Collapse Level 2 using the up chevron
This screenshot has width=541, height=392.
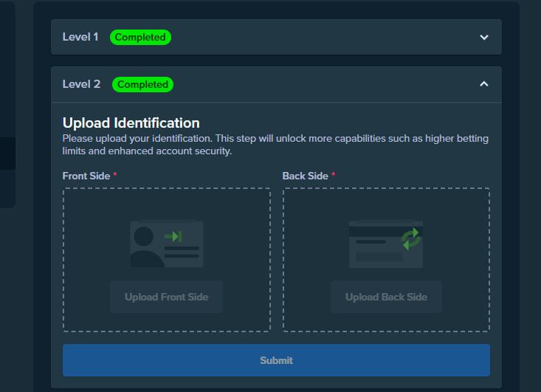point(484,84)
